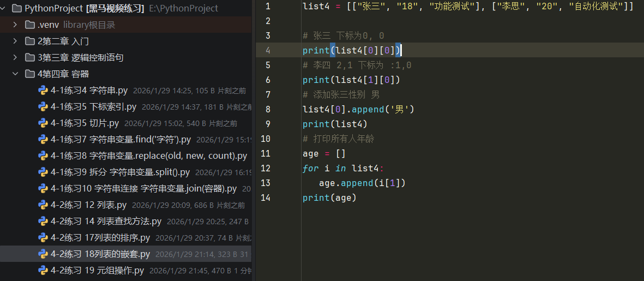
Task: Click print(list4[0][0]) on line 4
Action: pyautogui.click(x=351, y=51)
